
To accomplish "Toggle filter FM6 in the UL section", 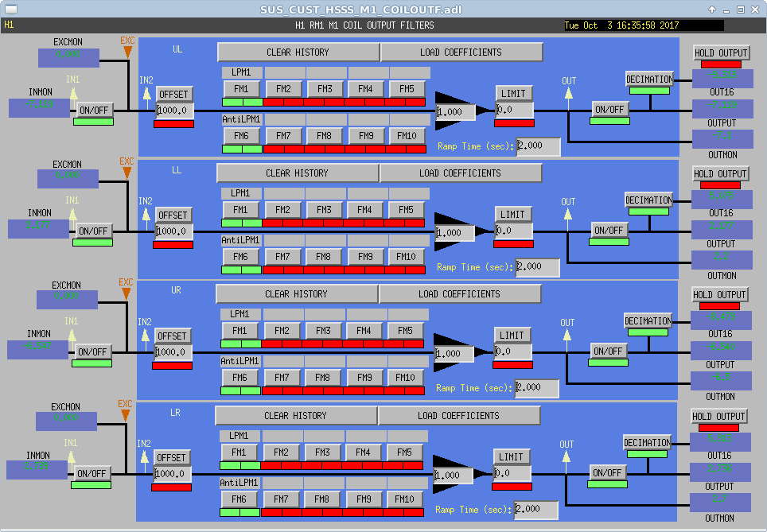I will click(242, 136).
